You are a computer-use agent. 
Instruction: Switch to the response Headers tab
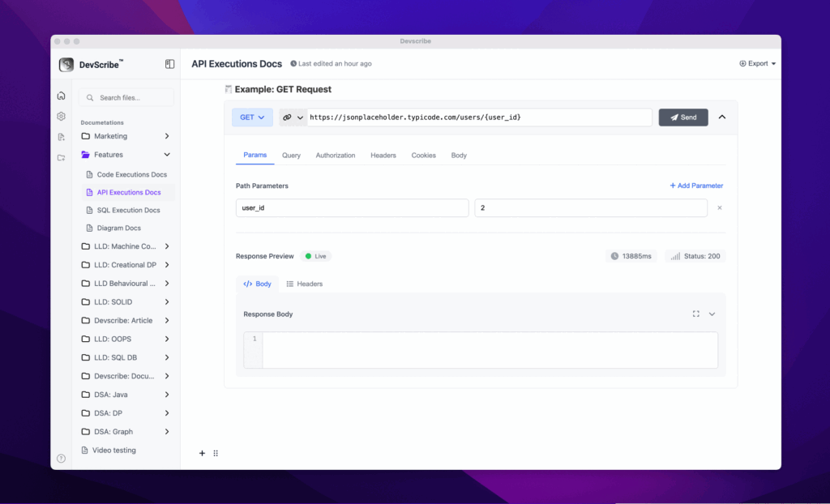point(305,284)
